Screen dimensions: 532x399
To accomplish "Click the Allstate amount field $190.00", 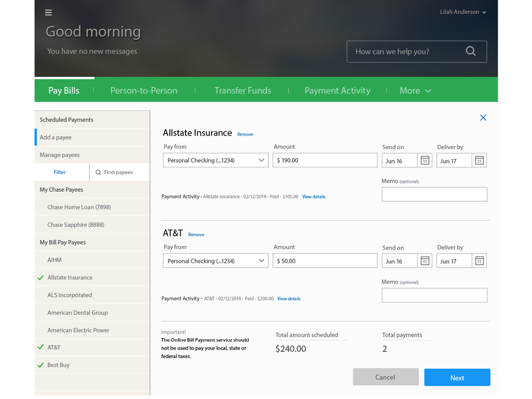I will 325,160.
